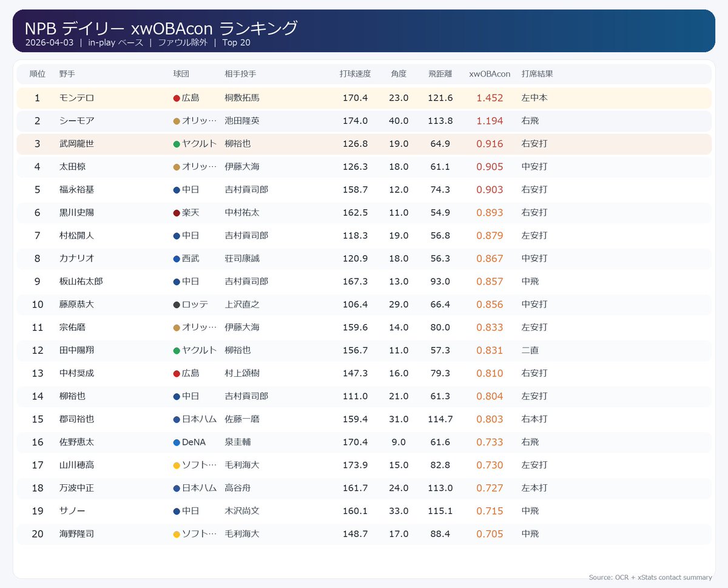Click the 相手投手 column header
The height and width of the screenshot is (588, 728).
(240, 74)
